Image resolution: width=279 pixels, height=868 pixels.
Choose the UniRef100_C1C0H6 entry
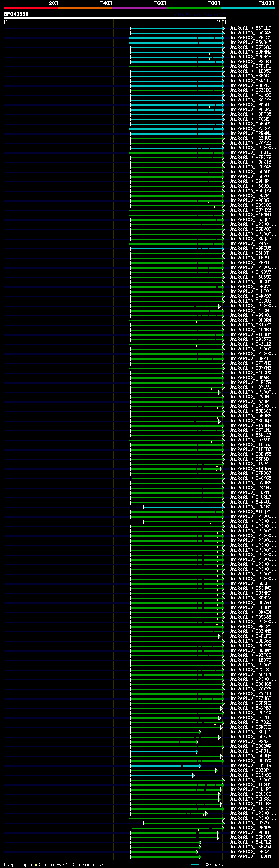(x=250, y=784)
